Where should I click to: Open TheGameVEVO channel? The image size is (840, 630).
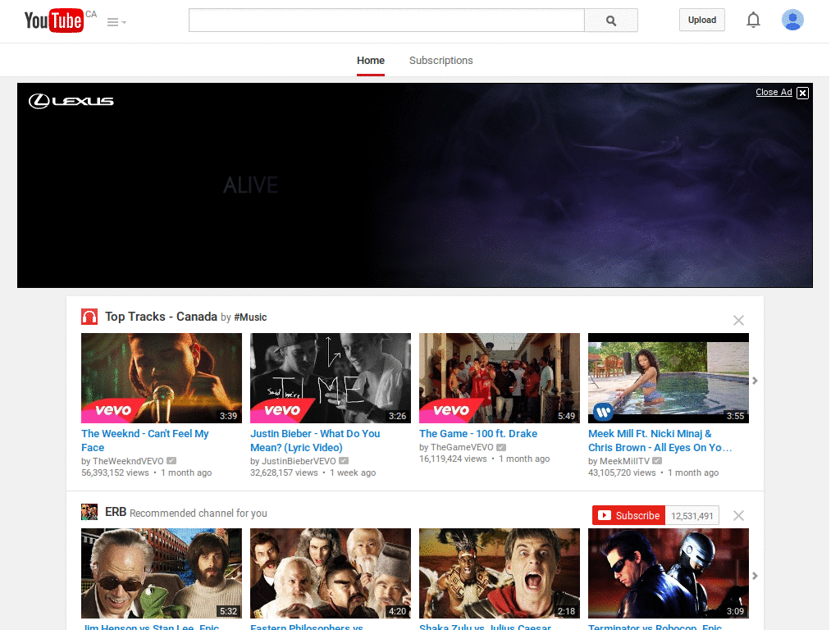(462, 447)
